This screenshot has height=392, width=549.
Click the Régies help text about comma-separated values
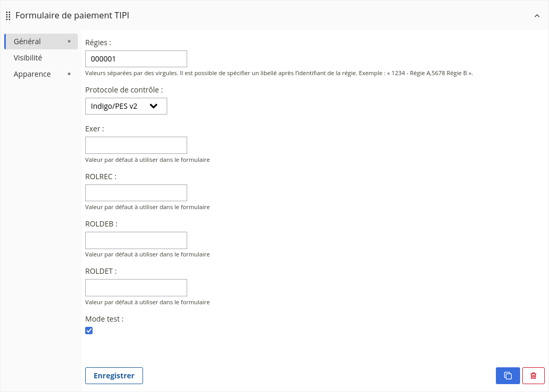coord(279,73)
